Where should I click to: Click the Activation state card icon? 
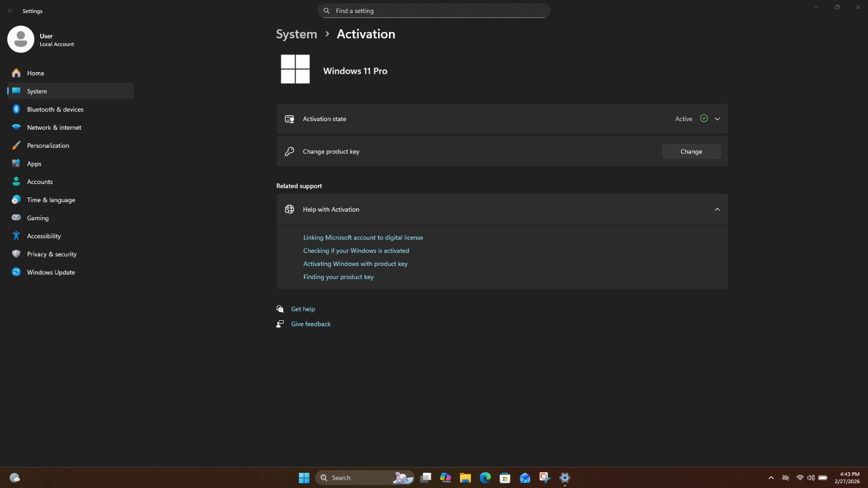click(290, 119)
